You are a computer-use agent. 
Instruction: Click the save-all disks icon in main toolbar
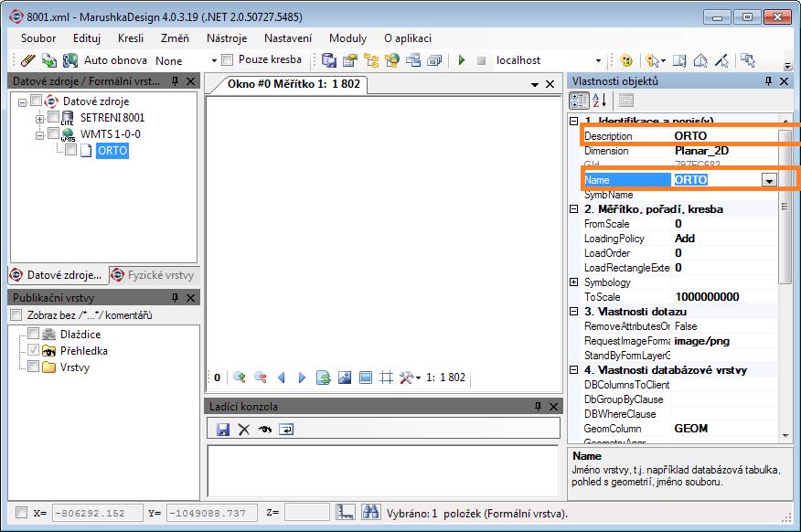[x=329, y=60]
